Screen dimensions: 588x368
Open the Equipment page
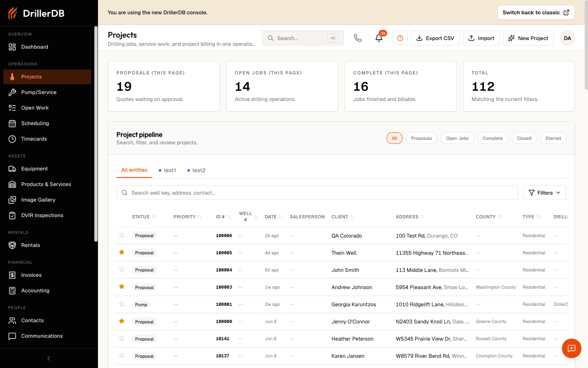tap(47, 169)
